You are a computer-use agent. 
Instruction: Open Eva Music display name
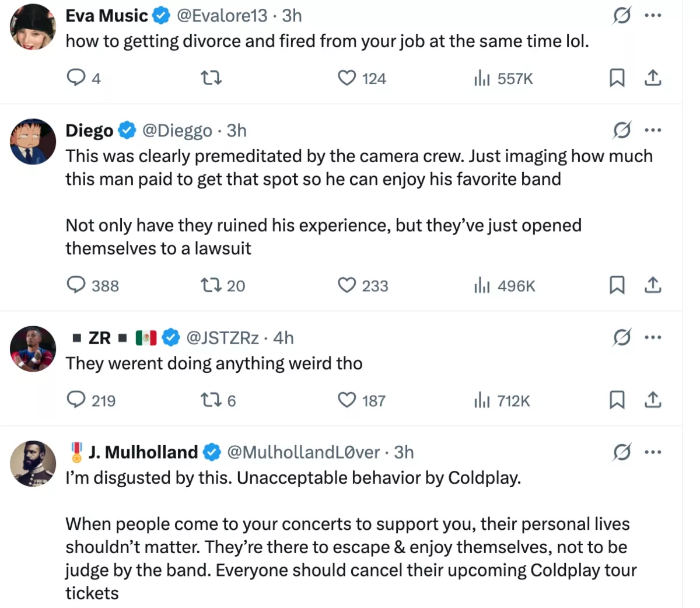coord(107,16)
